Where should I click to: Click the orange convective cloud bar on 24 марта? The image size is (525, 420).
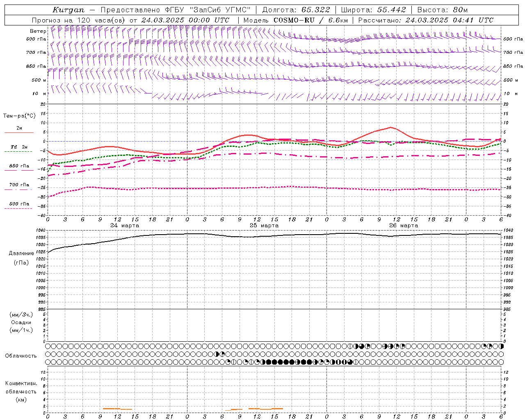(117, 409)
